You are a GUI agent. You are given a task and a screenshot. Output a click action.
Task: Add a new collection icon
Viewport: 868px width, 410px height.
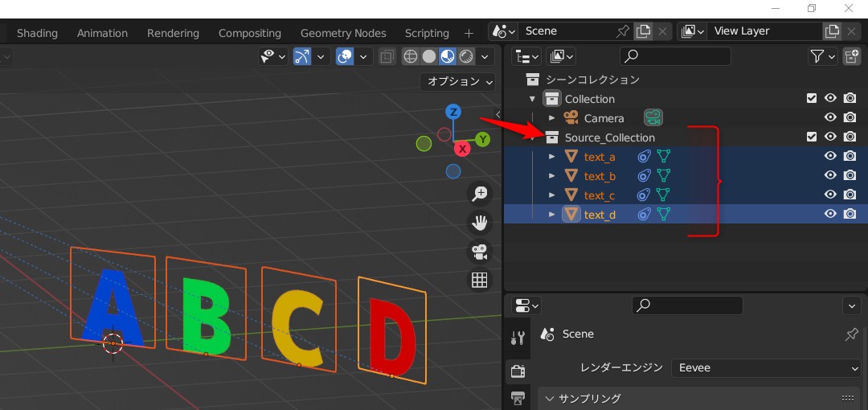(x=851, y=56)
